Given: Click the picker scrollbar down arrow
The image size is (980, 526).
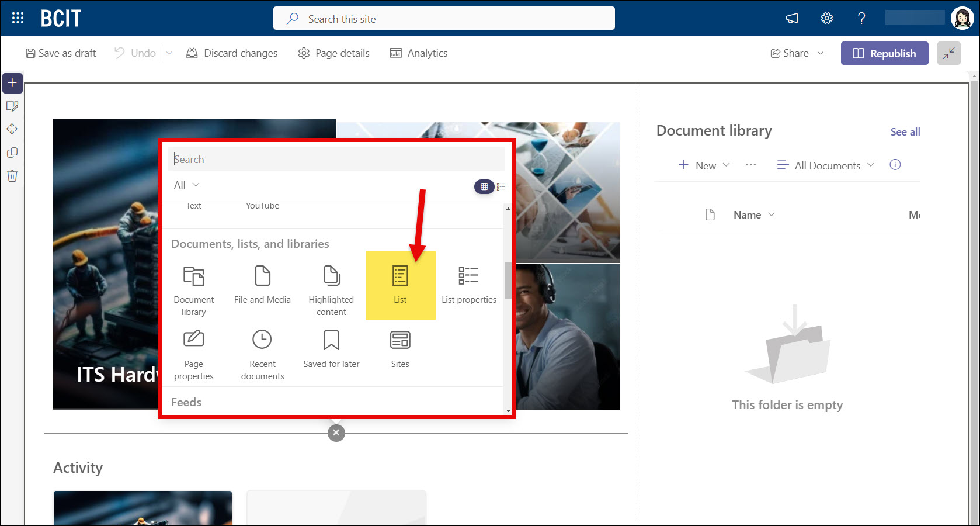Looking at the screenshot, I should [508, 410].
